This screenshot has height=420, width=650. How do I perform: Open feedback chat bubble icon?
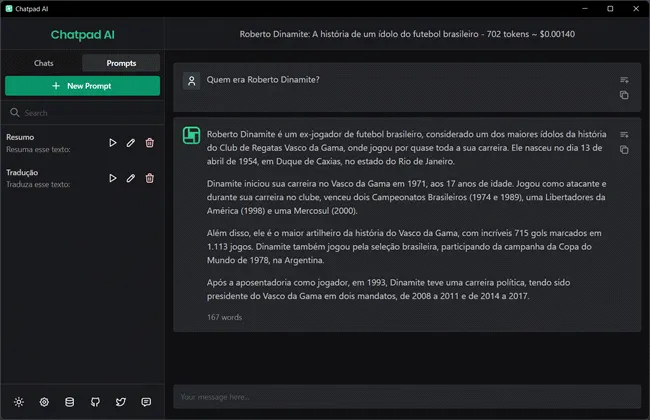[x=146, y=402]
